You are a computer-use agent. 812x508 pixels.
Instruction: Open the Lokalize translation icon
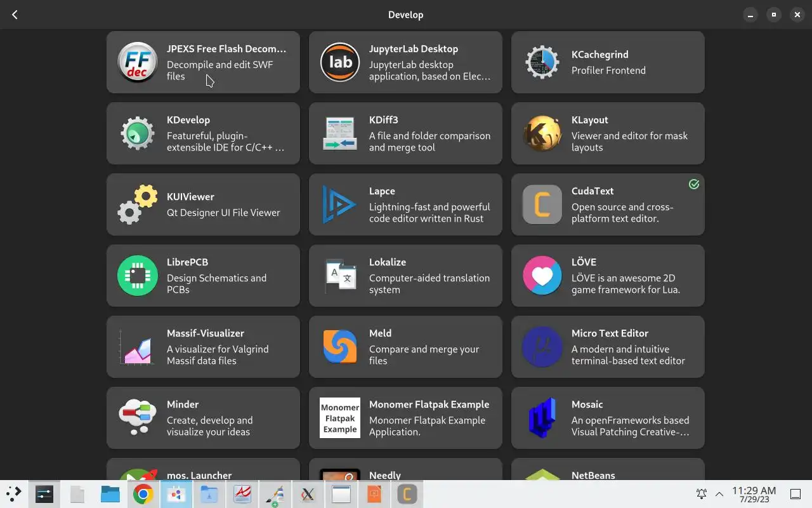click(x=340, y=276)
